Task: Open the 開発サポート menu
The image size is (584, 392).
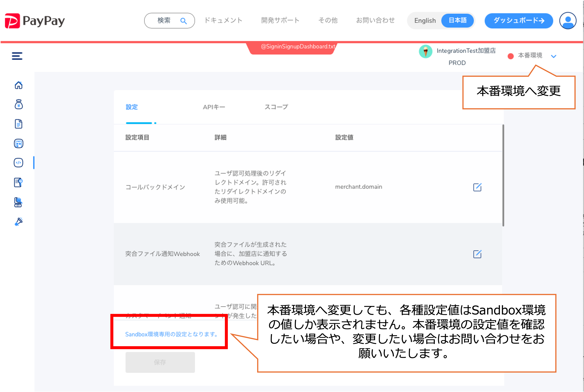Action: pyautogui.click(x=280, y=20)
